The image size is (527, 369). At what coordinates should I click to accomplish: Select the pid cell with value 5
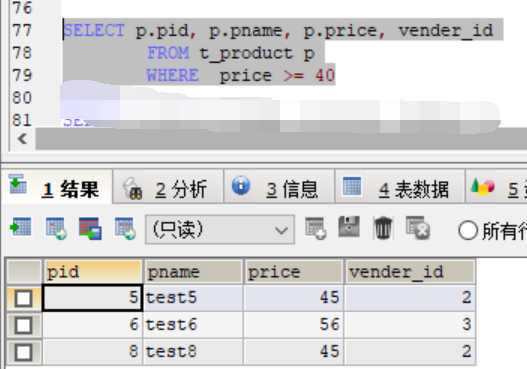click(92, 298)
